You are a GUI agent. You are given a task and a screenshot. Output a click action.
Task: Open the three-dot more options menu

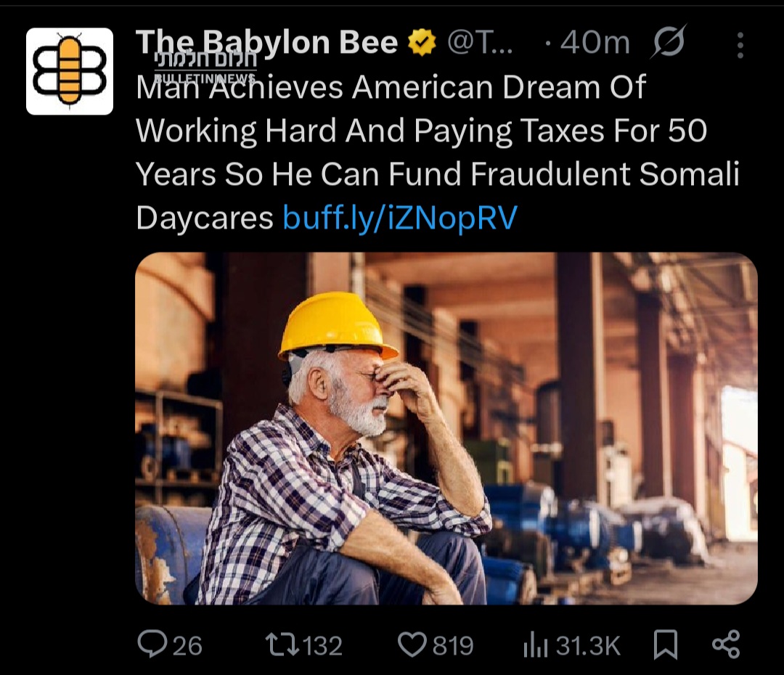(x=740, y=45)
